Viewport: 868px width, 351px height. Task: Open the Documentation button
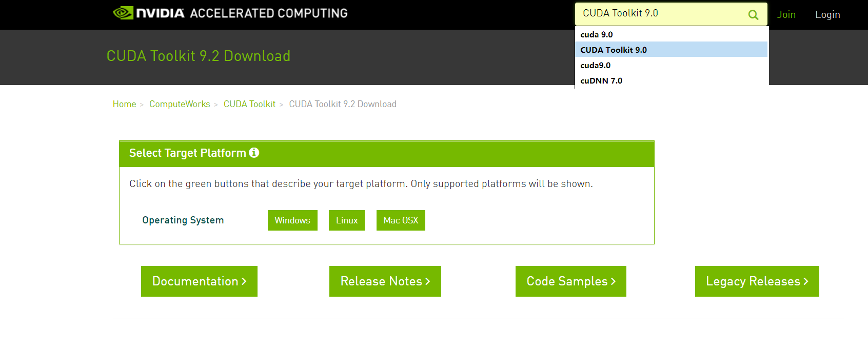tap(199, 281)
